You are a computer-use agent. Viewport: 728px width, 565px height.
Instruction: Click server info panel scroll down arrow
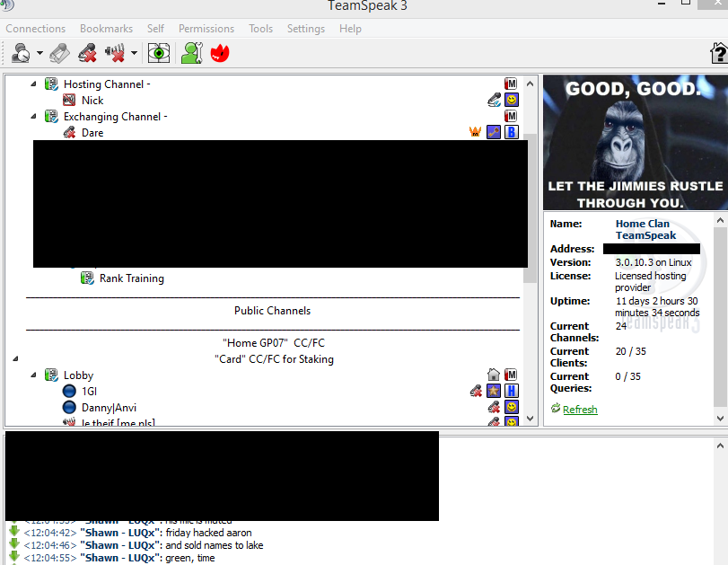click(x=720, y=419)
